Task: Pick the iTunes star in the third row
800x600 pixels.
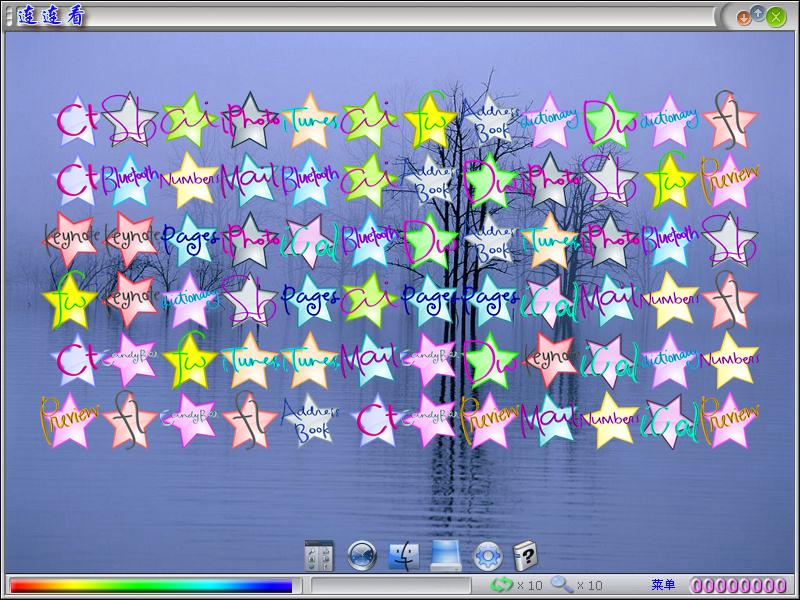Action: (x=550, y=240)
